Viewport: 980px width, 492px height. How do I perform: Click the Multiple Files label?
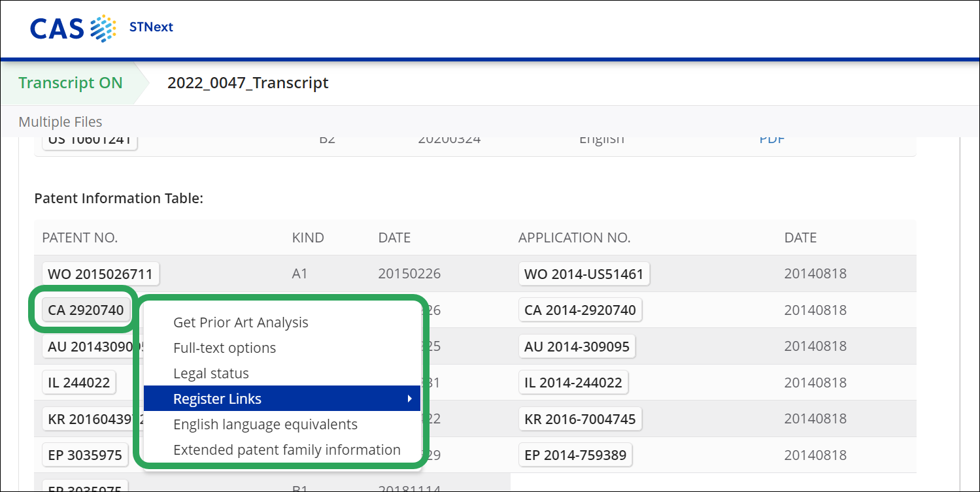tap(60, 122)
